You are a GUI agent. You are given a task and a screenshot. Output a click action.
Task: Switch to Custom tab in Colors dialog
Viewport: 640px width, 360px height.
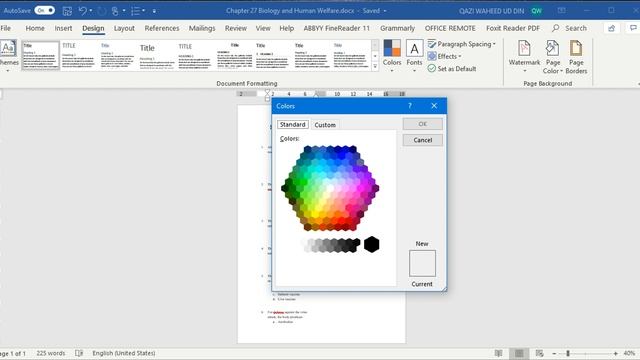[x=325, y=125]
